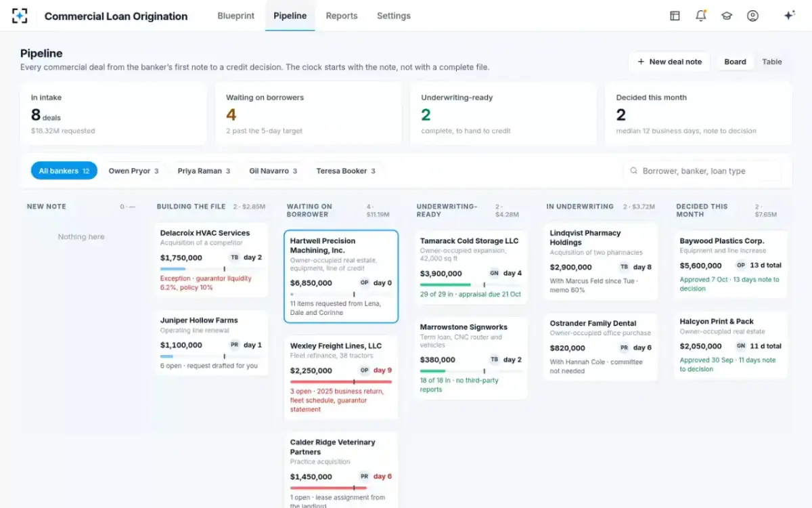Create a New deal note
812x508 pixels.
tap(669, 62)
